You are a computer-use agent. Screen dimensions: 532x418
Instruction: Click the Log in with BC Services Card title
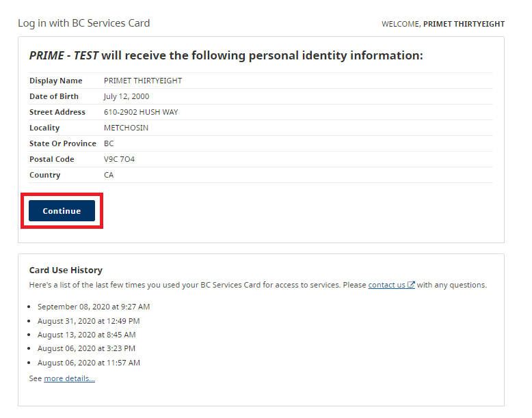coord(84,23)
